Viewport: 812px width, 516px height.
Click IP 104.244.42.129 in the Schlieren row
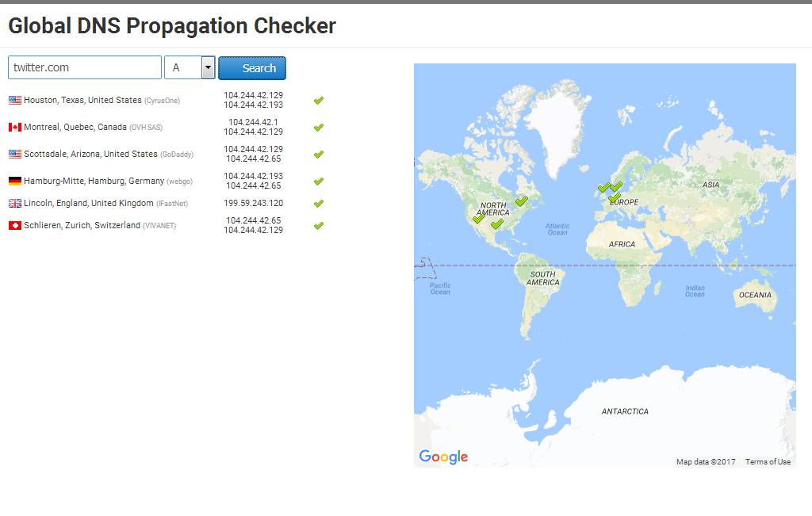click(253, 231)
